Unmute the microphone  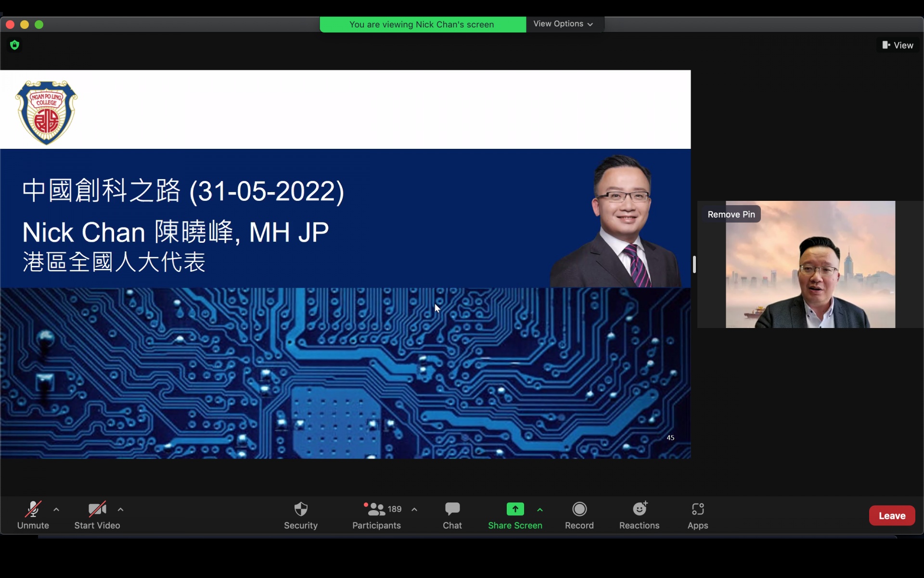33,510
